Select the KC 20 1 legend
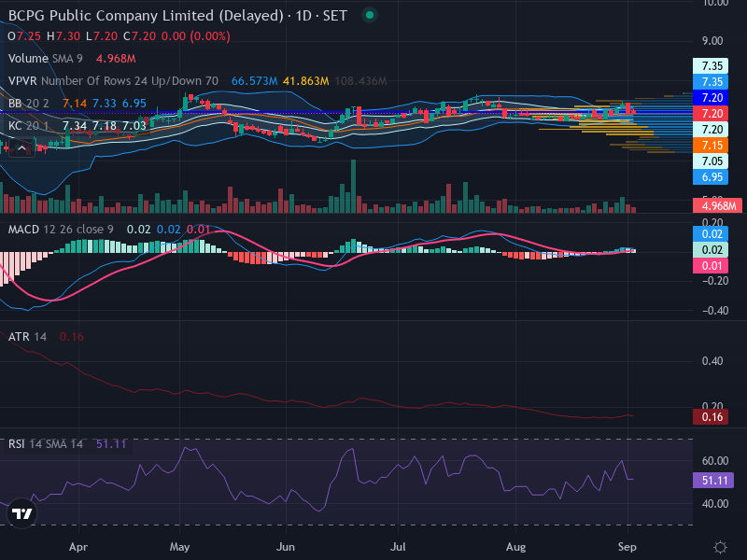 (29, 126)
